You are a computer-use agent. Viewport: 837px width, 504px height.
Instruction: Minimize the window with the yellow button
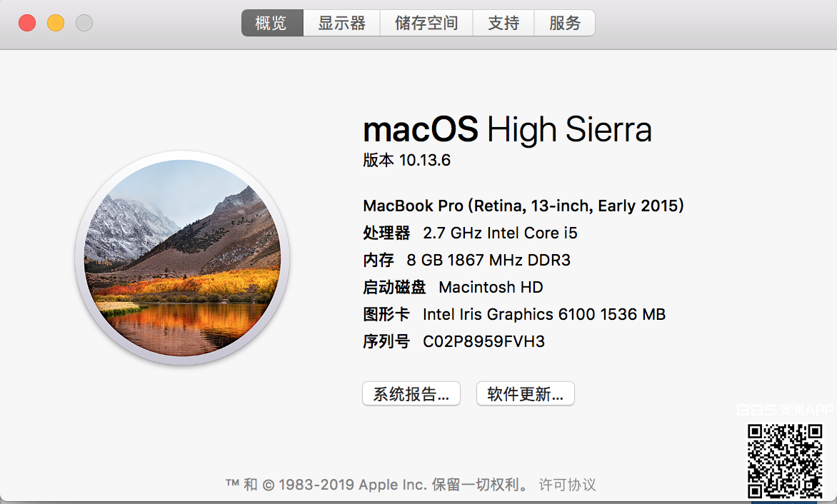(x=56, y=23)
